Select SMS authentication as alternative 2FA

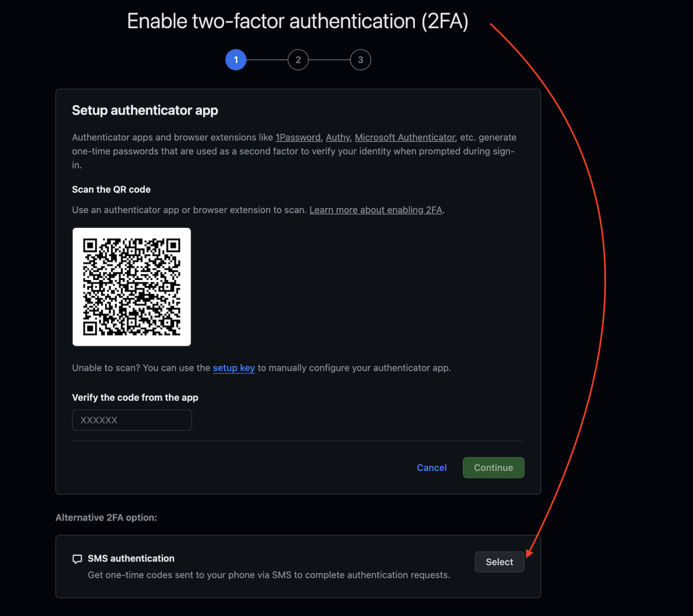[499, 562]
